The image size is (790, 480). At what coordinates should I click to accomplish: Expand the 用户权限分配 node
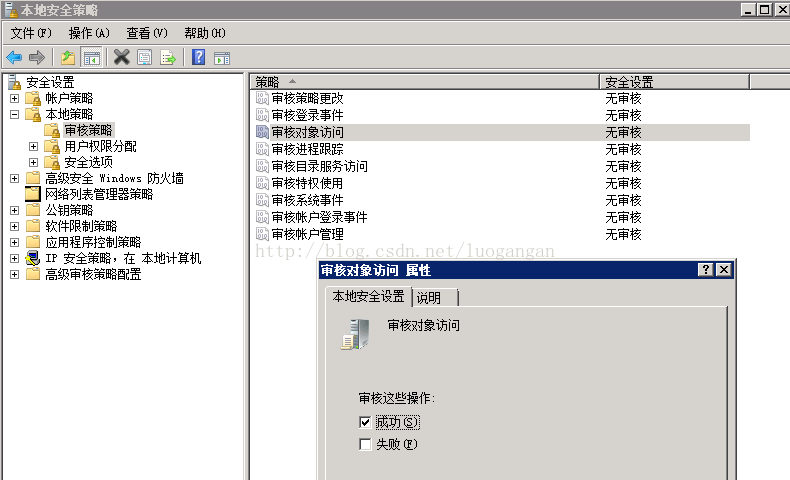[x=33, y=147]
